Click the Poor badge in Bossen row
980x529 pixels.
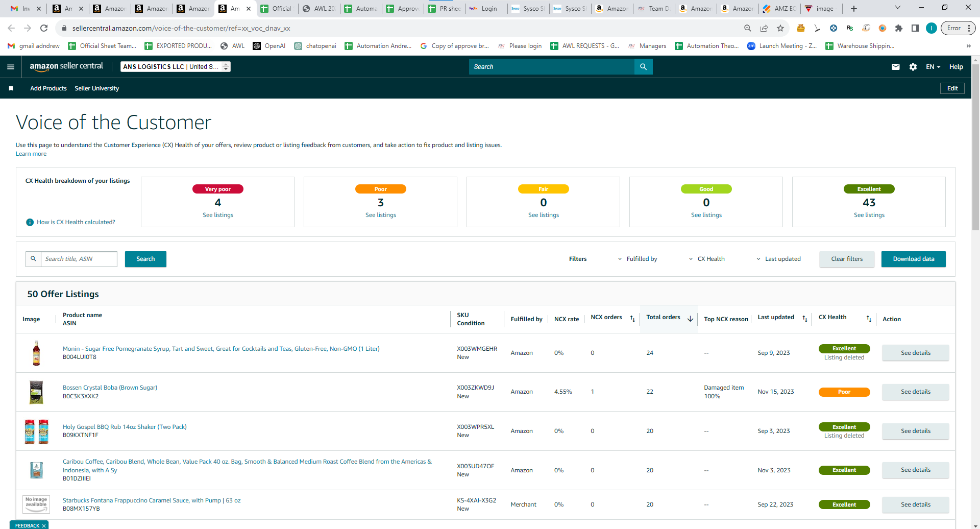[844, 392]
